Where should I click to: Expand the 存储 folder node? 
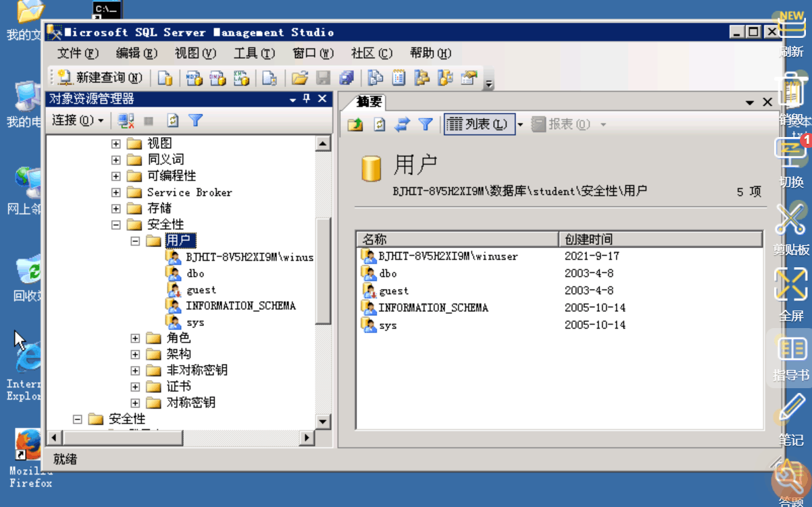(x=116, y=209)
